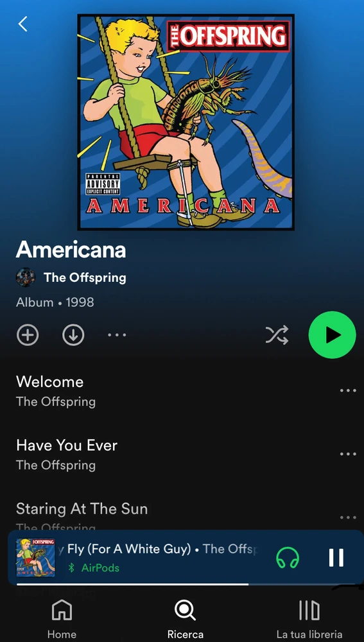
Task: Toggle shuffle play for the album
Action: [x=277, y=335]
